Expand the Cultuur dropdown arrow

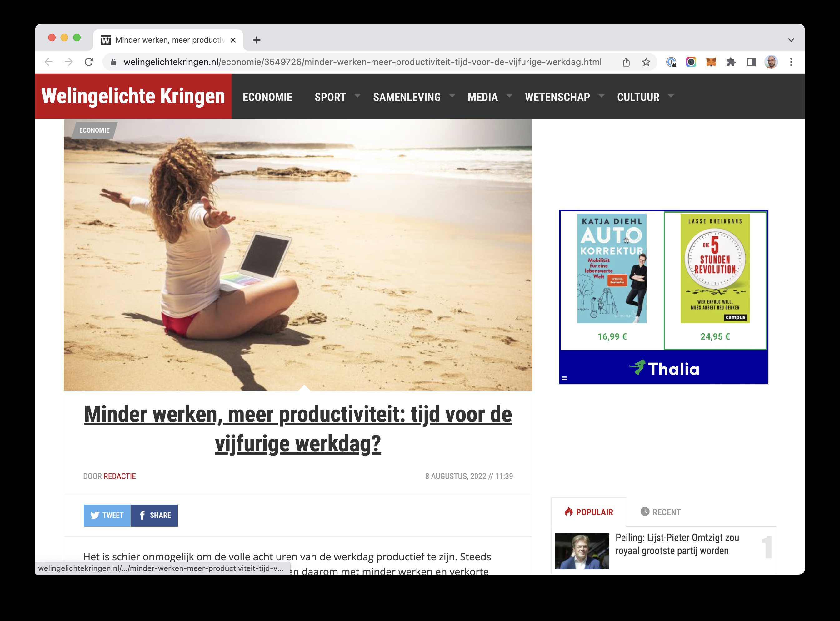coord(671,96)
